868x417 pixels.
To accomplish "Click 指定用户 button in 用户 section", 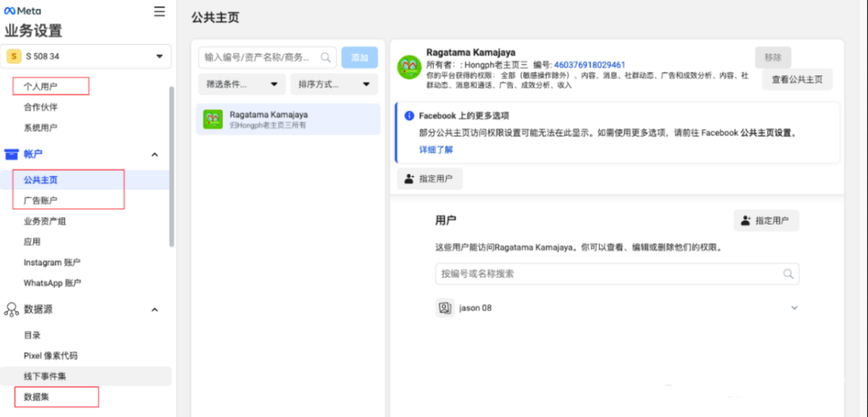I will click(766, 221).
